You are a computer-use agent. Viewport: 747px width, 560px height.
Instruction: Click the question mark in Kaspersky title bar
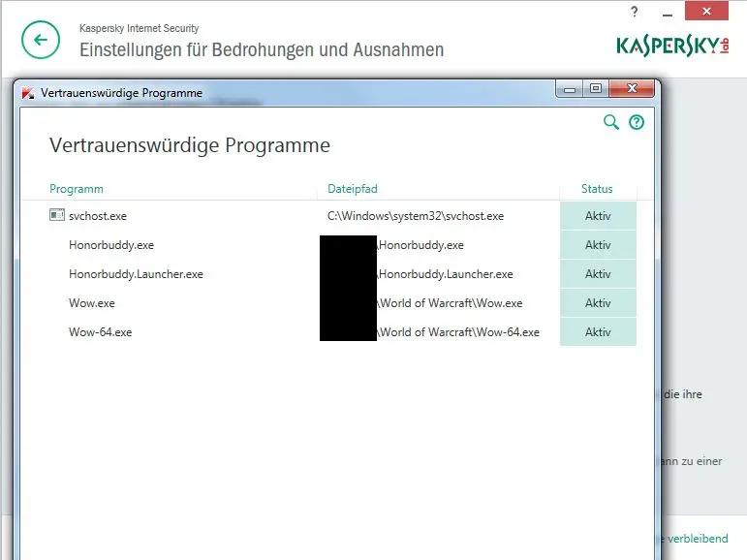point(634,12)
